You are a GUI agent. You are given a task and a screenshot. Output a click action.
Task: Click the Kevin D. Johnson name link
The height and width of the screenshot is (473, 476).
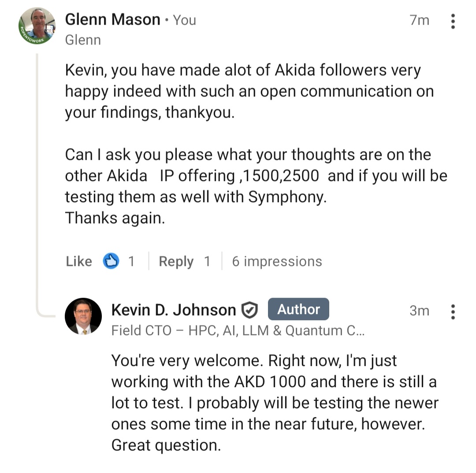pyautogui.click(x=173, y=310)
